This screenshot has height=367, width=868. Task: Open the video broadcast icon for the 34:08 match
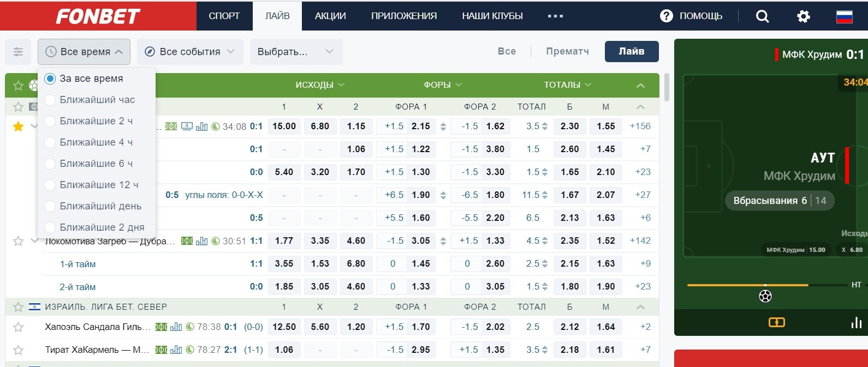(187, 127)
